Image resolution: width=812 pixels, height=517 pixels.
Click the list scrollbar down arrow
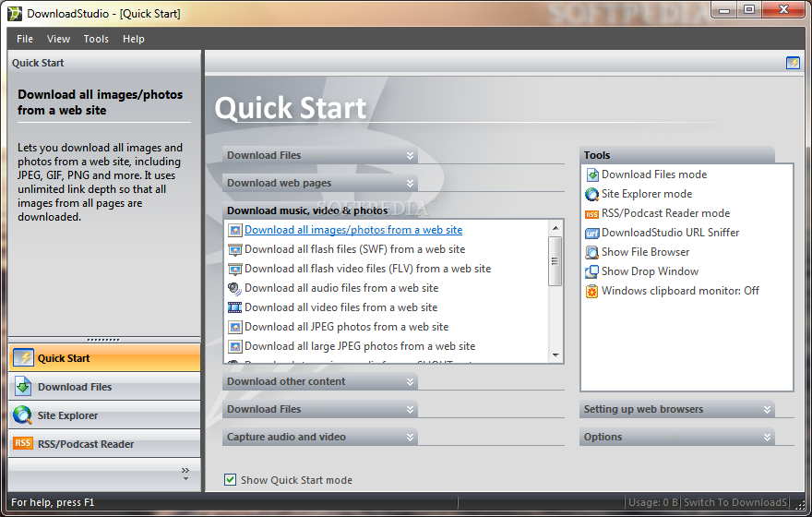pos(555,355)
